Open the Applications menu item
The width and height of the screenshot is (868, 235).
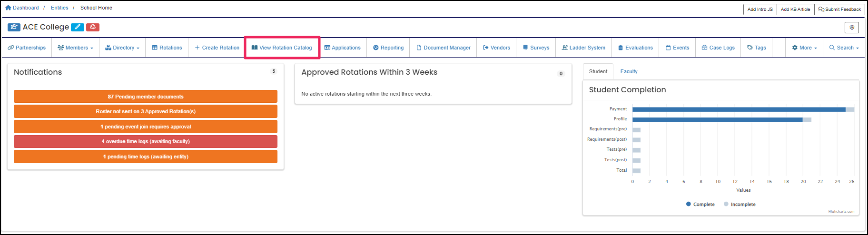click(x=342, y=48)
